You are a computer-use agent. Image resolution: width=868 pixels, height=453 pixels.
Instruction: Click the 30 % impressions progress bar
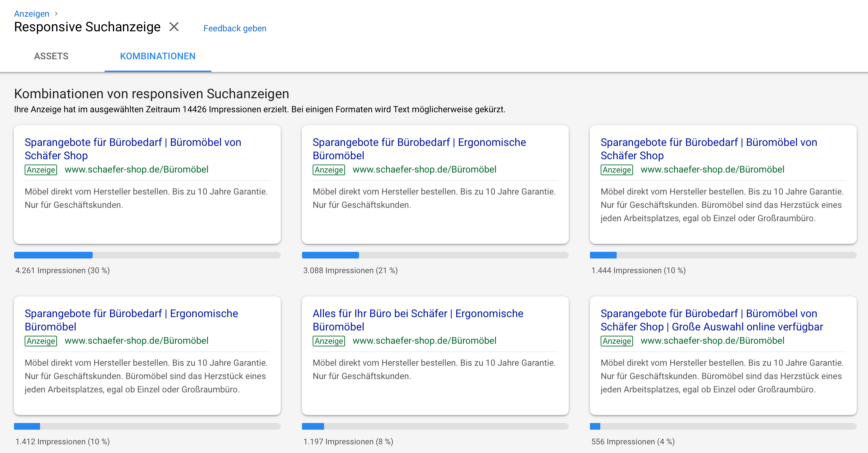tap(147, 255)
